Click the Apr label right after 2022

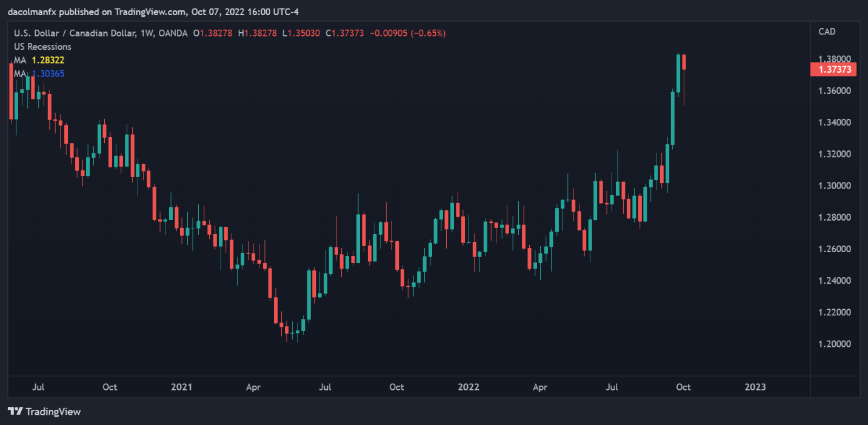(x=539, y=387)
